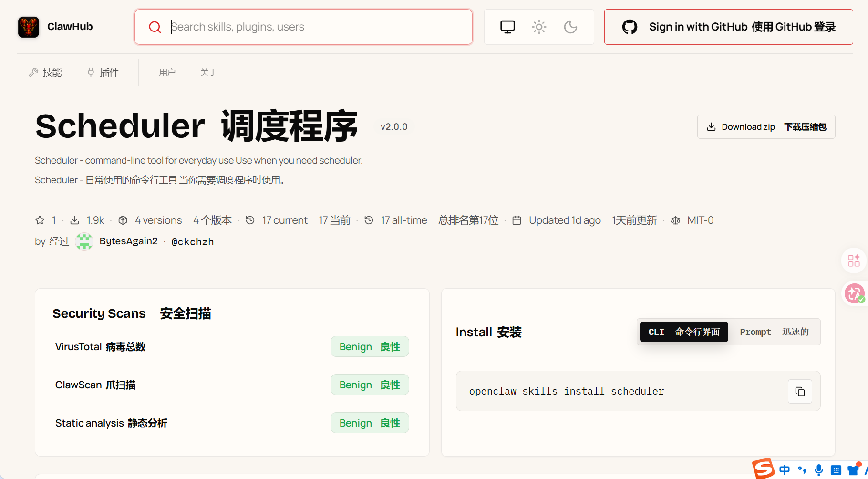Click the 'Install 安装' heading

pyautogui.click(x=489, y=332)
